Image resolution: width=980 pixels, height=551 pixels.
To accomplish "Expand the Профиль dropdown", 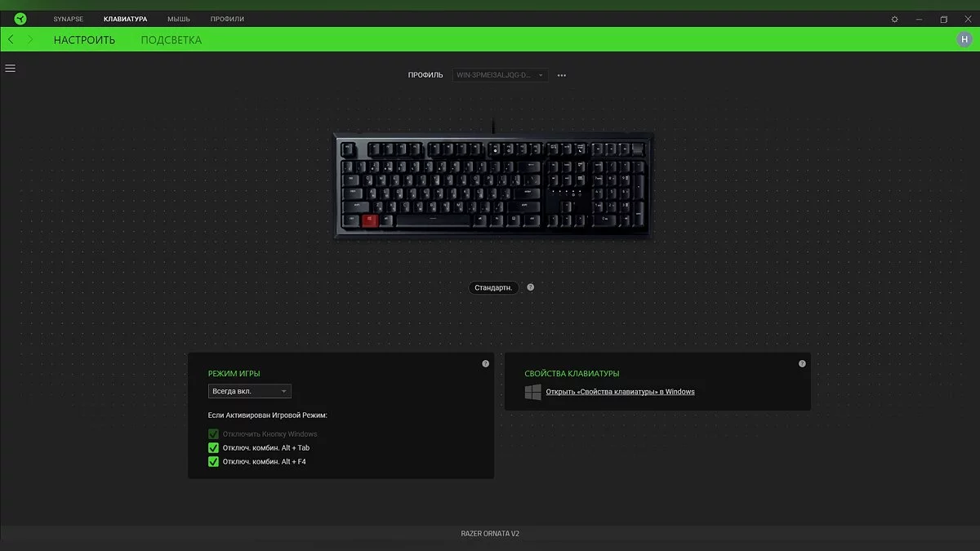I will 500,75.
